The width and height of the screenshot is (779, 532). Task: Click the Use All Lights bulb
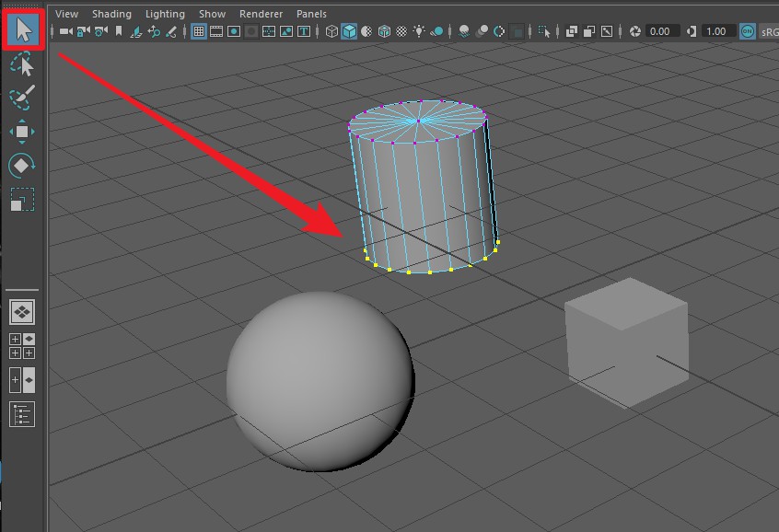(x=419, y=31)
